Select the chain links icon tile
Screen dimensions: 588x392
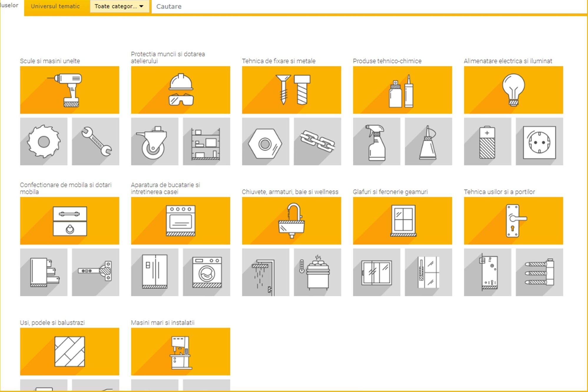[317, 141]
